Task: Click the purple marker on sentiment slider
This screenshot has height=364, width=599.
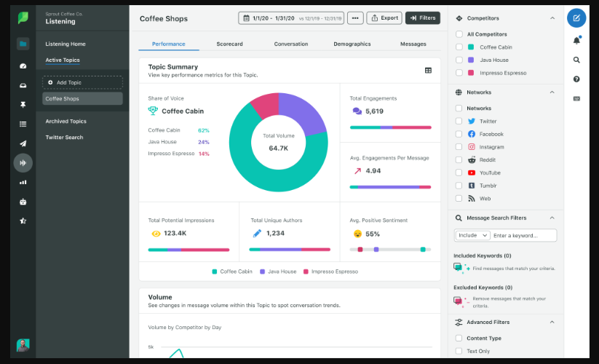Action: point(376,250)
